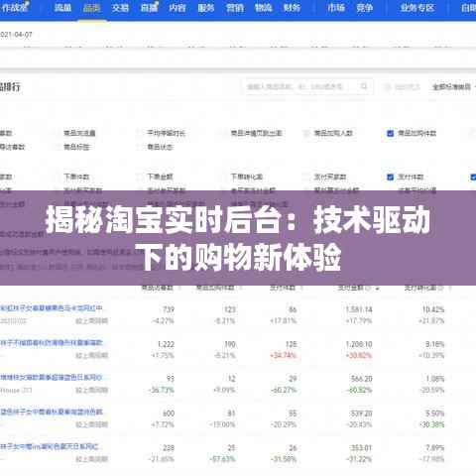Sort by the 商品访客数 column header
The width and height of the screenshot is (476, 476).
158,289
